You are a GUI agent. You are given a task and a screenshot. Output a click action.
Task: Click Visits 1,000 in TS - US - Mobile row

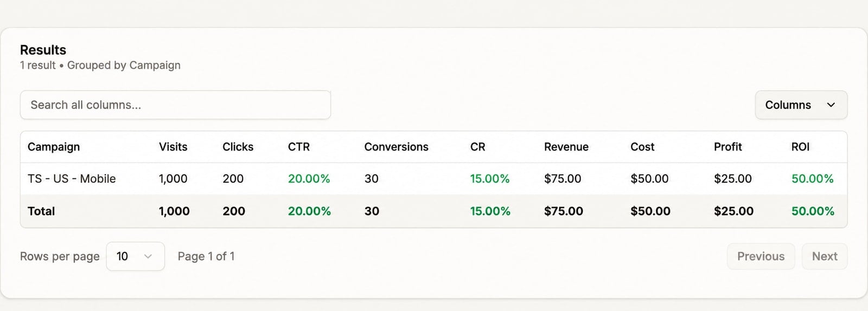(x=173, y=179)
